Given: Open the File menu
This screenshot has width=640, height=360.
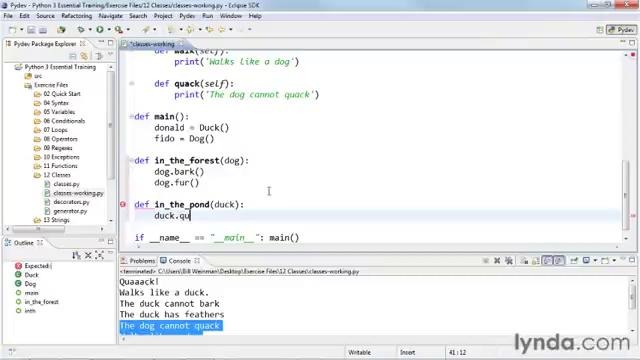Looking at the screenshot, I should coord(8,16).
